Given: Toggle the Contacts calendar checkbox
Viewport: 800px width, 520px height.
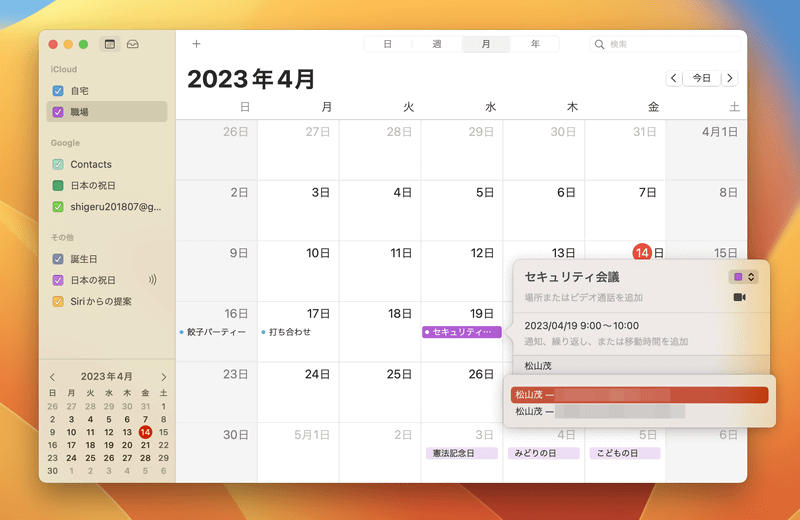Looking at the screenshot, I should [58, 164].
